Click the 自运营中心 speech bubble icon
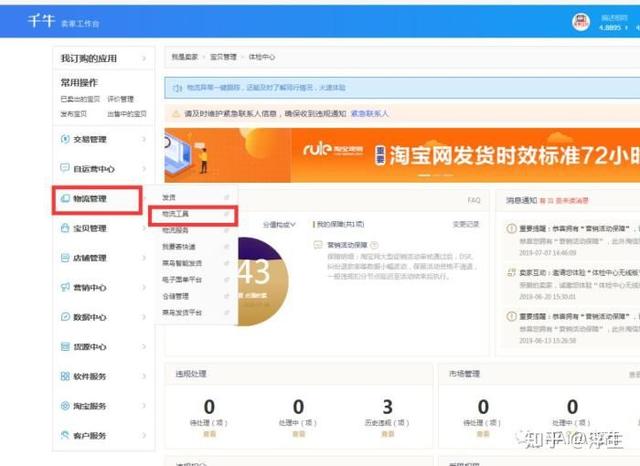 coord(65,168)
